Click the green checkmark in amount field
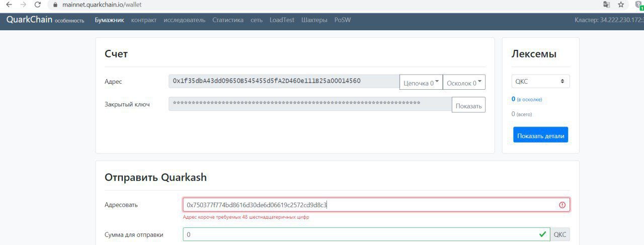 pos(542,234)
